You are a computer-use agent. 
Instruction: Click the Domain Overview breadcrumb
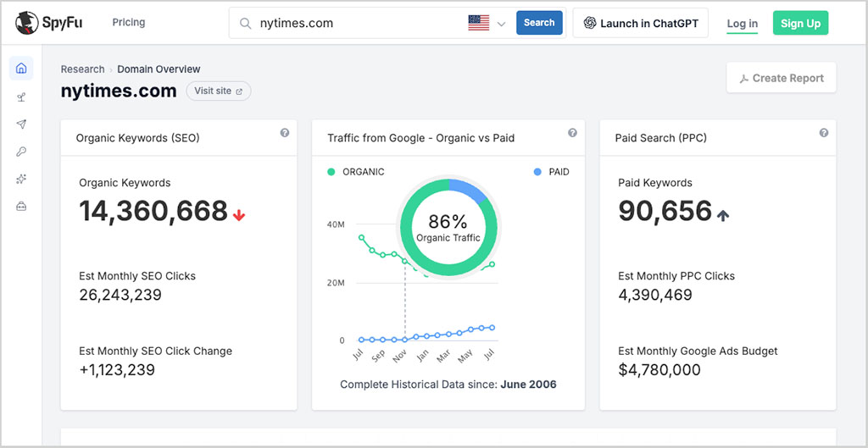pyautogui.click(x=159, y=69)
